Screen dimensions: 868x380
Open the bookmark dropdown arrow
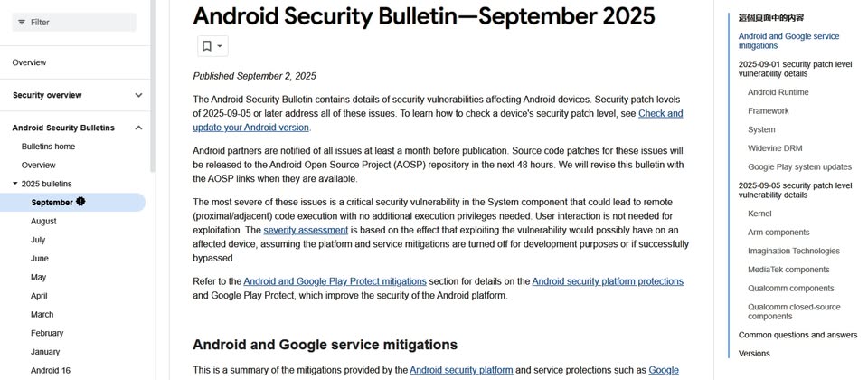(220, 46)
